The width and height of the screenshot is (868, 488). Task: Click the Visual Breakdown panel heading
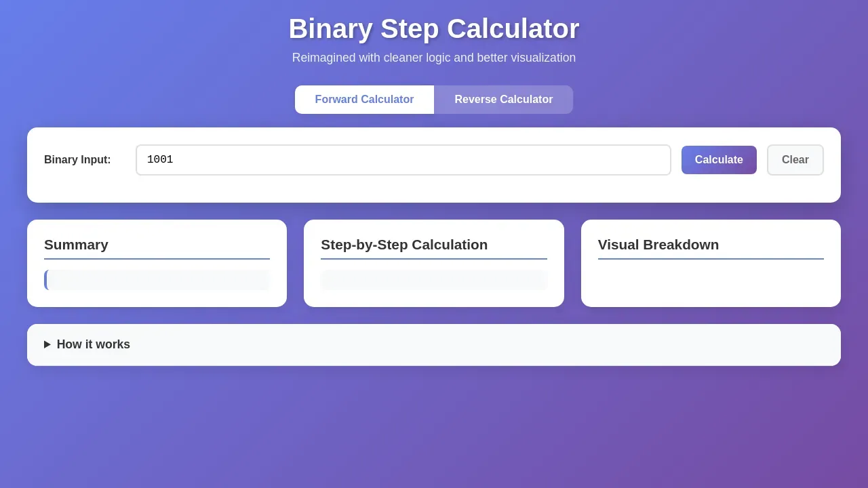point(658,245)
